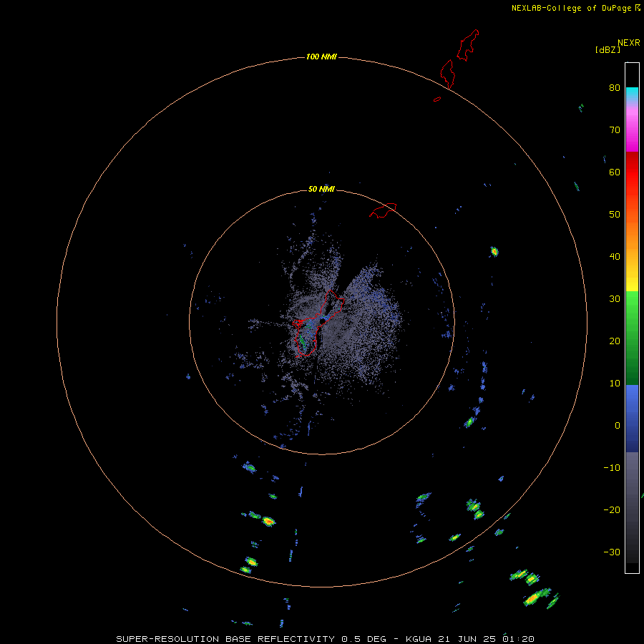The height and width of the screenshot is (644, 644).
Task: Click the 20 dBZ scale value
Action: click(615, 341)
